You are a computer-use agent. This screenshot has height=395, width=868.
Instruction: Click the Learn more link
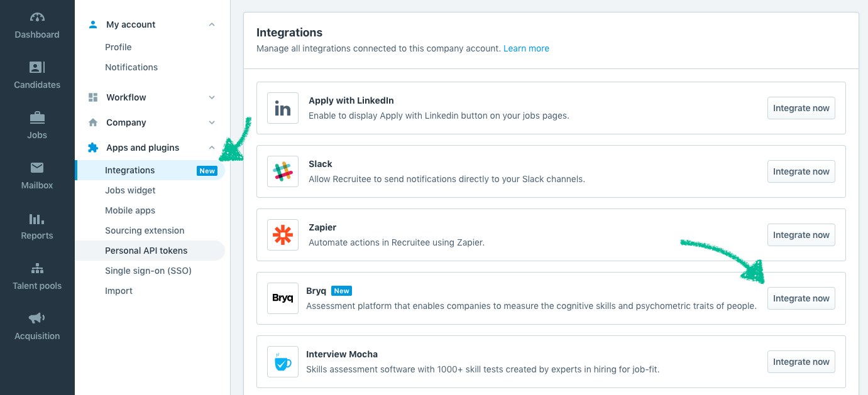pyautogui.click(x=526, y=48)
